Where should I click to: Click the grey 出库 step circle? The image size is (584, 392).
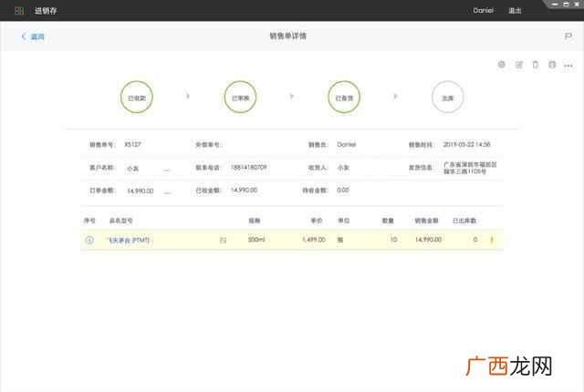tap(448, 98)
